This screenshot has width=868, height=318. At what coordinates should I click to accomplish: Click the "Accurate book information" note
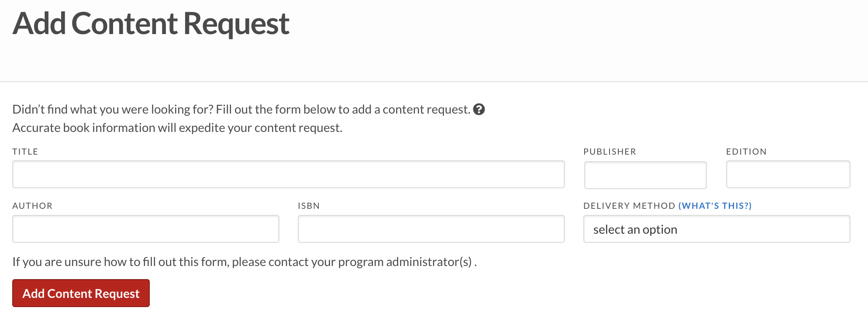pyautogui.click(x=177, y=128)
